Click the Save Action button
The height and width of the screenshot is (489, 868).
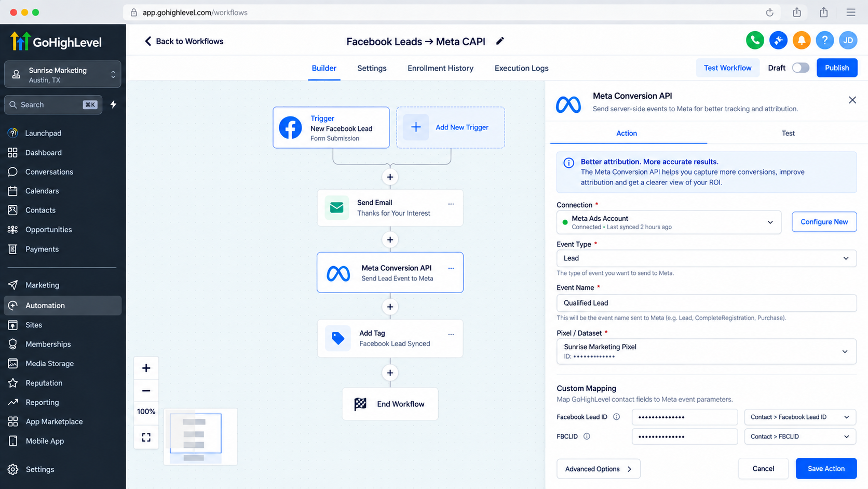click(826, 469)
